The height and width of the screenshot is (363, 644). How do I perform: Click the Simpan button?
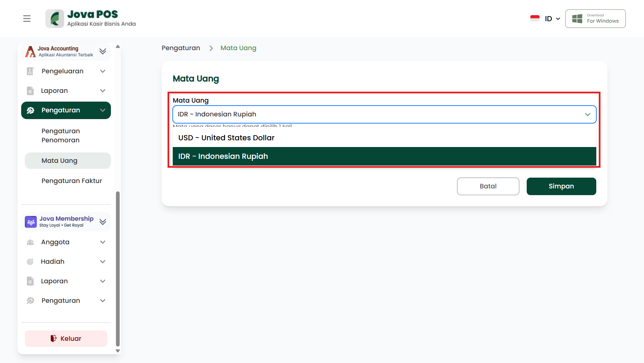click(561, 186)
